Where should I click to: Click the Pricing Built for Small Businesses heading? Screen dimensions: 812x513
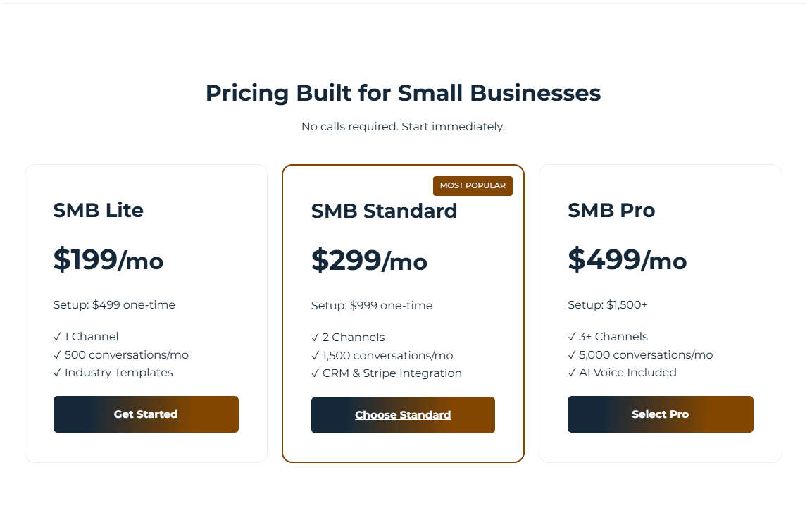click(x=403, y=93)
